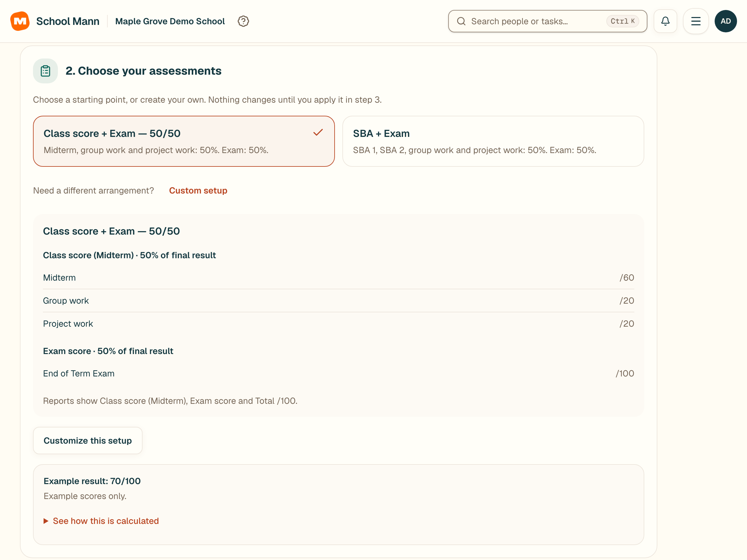The width and height of the screenshot is (747, 560).
Task: Focus the Search people or tasks field
Action: pyautogui.click(x=547, y=21)
